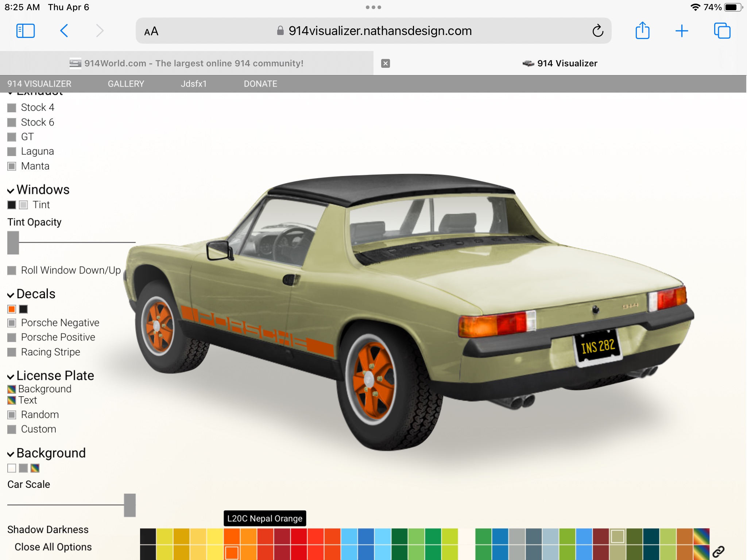Pick the rainbow license plate Background color icon
This screenshot has height=560, width=747.
12,389
